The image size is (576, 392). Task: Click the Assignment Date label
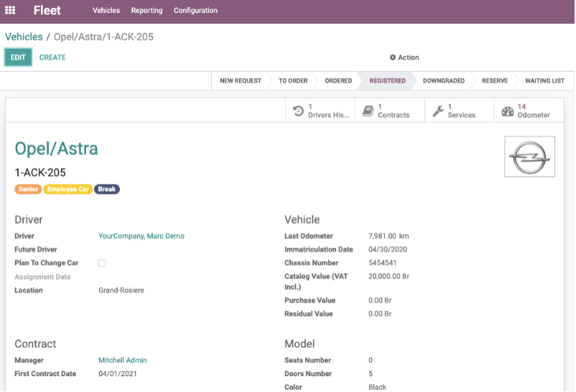42,277
